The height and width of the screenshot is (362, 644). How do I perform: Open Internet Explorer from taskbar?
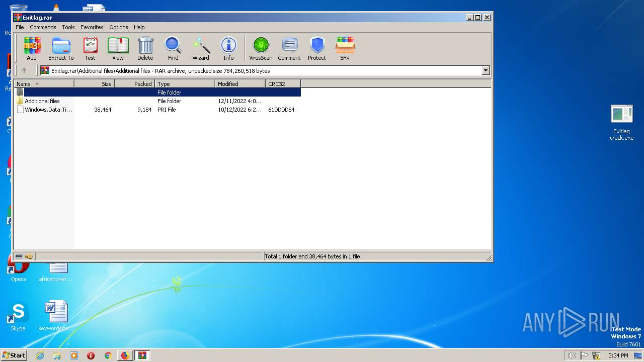click(x=40, y=355)
